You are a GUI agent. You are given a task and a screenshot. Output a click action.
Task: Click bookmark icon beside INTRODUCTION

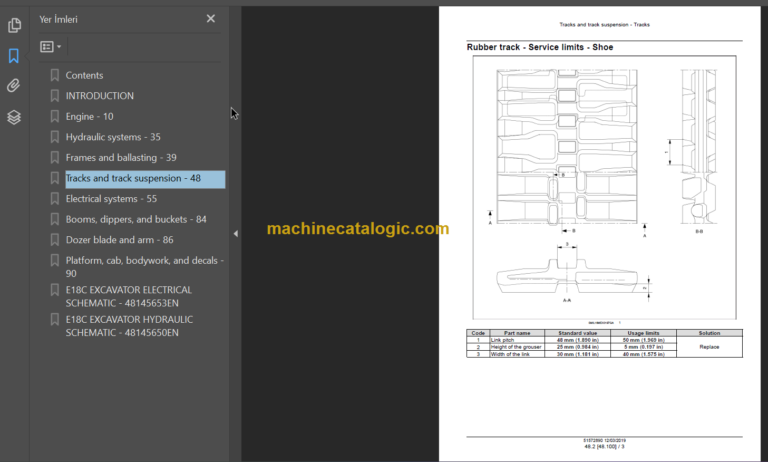pyautogui.click(x=55, y=96)
